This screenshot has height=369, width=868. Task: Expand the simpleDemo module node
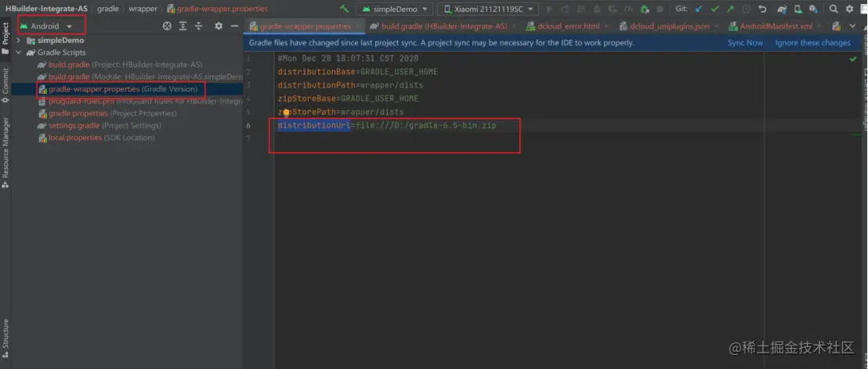pos(19,41)
